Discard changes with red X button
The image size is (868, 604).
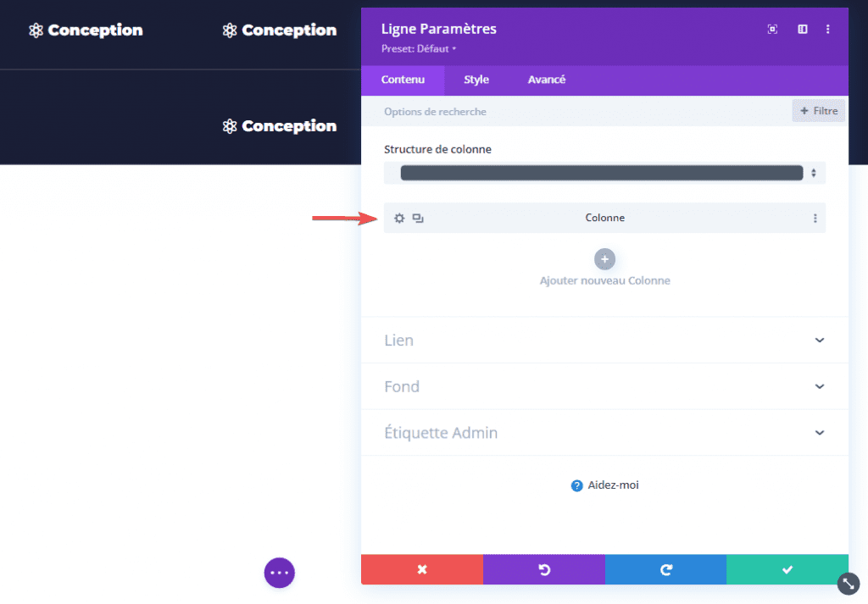421,569
